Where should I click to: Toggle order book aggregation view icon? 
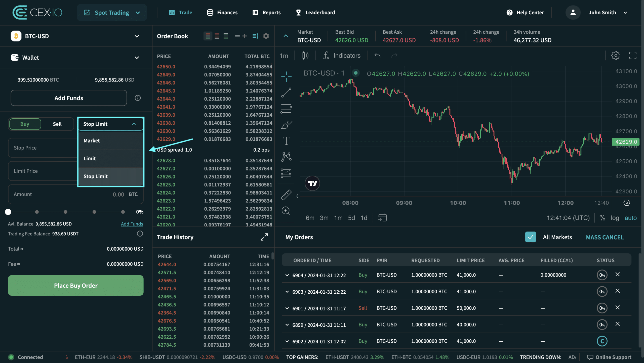[255, 36]
